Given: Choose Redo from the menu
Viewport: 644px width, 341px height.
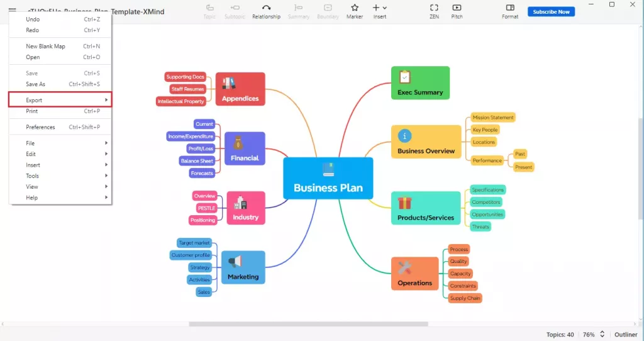Looking at the screenshot, I should [60, 30].
